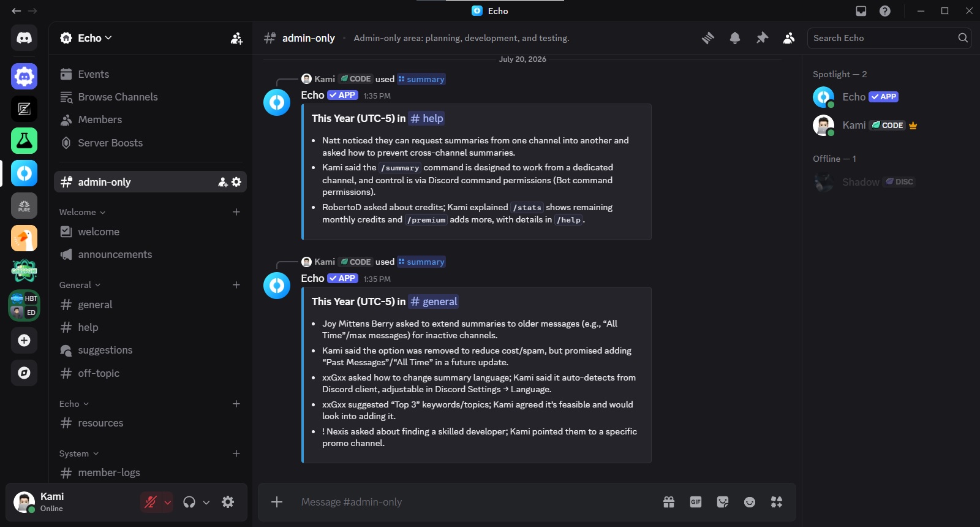The image size is (980, 527).
Task: Open the resources channel
Action: [150, 423]
